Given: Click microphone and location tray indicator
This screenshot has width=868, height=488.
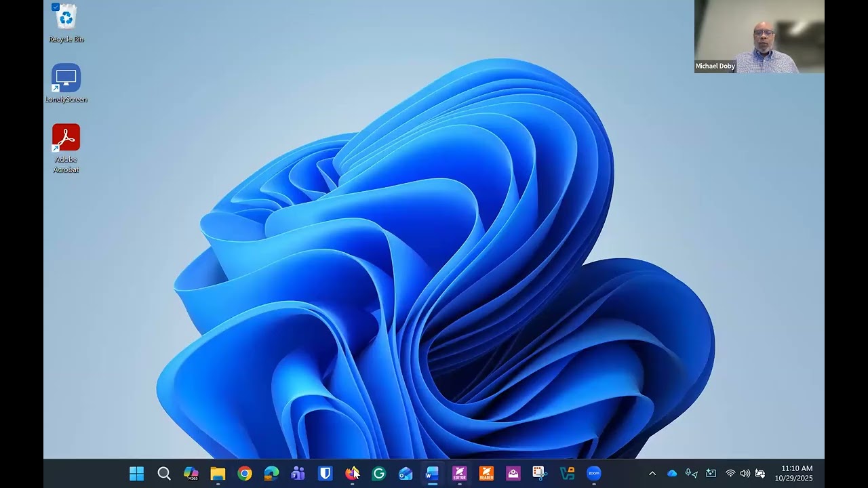Looking at the screenshot, I should (692, 474).
